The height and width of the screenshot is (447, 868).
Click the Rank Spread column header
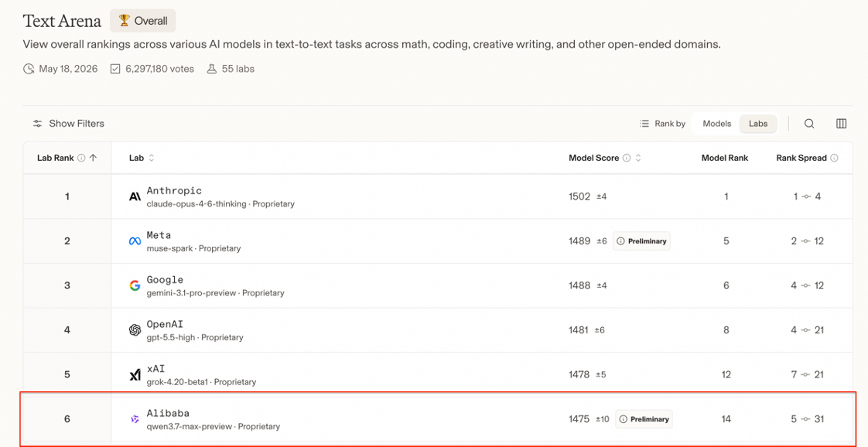click(801, 158)
